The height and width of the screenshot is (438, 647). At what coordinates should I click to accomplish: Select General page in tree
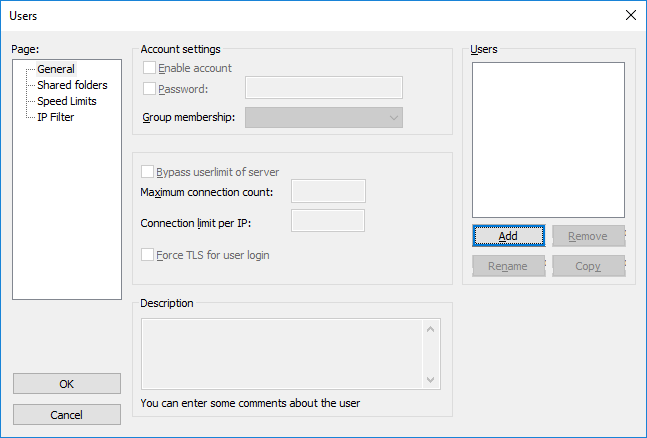[x=56, y=69]
